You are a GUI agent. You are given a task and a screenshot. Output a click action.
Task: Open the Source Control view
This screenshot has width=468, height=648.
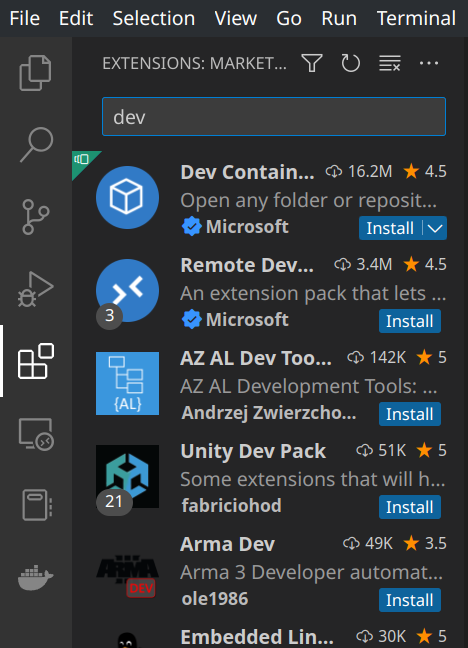coord(36,217)
